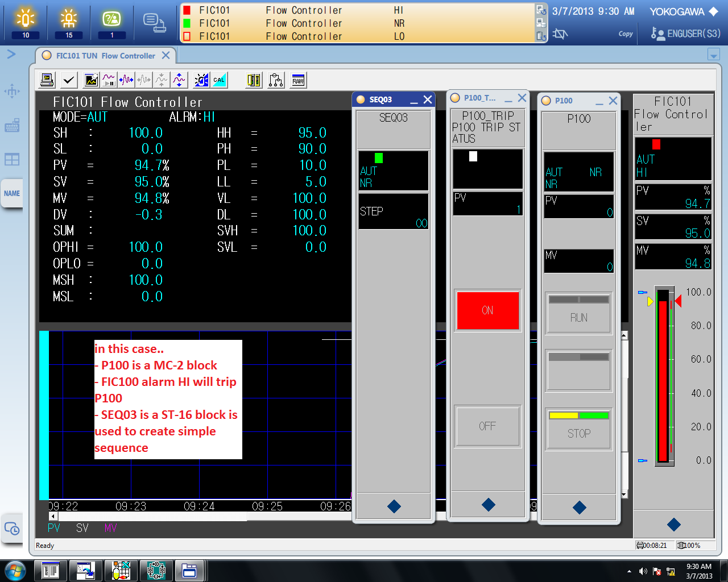
Task: Select the FIC101 TUN Flow Controller tab
Action: click(105, 56)
